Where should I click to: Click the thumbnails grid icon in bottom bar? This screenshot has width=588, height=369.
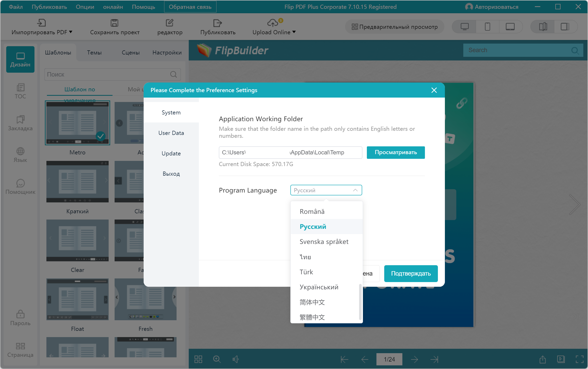(x=198, y=359)
